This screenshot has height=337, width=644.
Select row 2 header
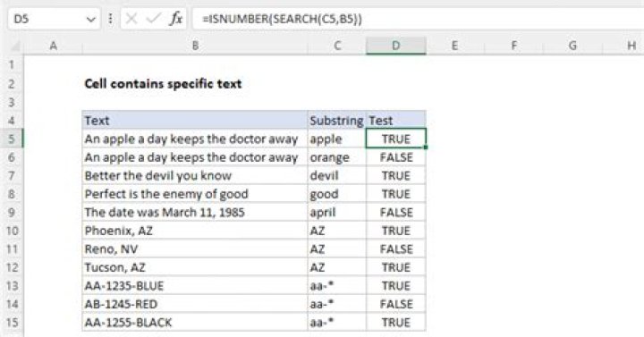[12, 84]
